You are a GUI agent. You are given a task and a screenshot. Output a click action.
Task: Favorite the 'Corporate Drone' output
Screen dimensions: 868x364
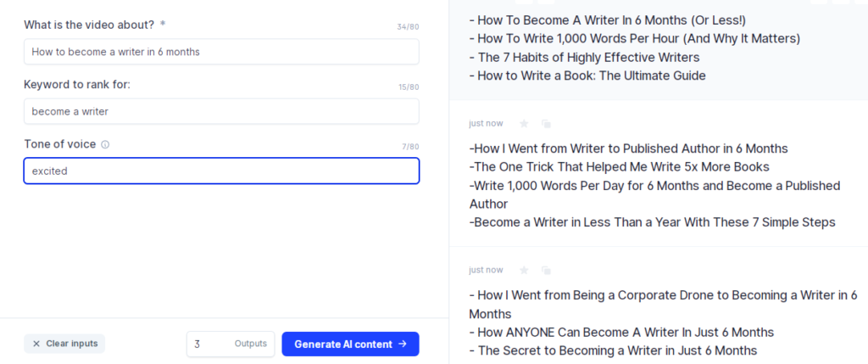click(524, 270)
